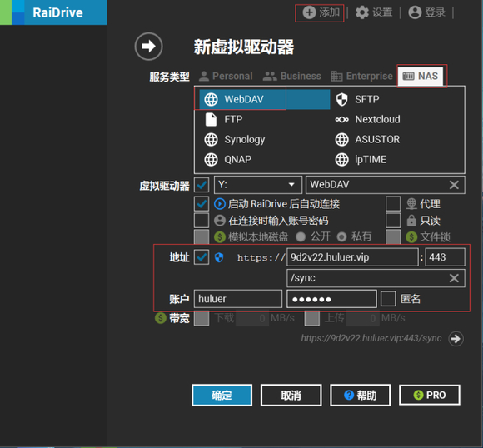Click the FTP file icon
Image resolution: width=483 pixels, height=448 pixels.
coord(211,120)
